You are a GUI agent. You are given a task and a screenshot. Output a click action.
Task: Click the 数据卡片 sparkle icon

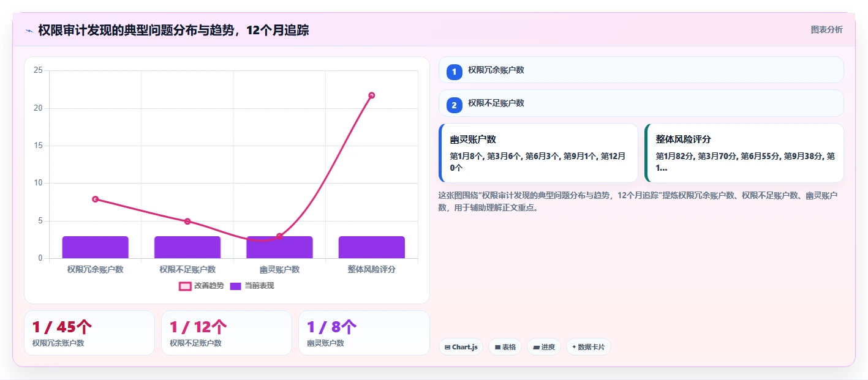pyautogui.click(x=574, y=347)
